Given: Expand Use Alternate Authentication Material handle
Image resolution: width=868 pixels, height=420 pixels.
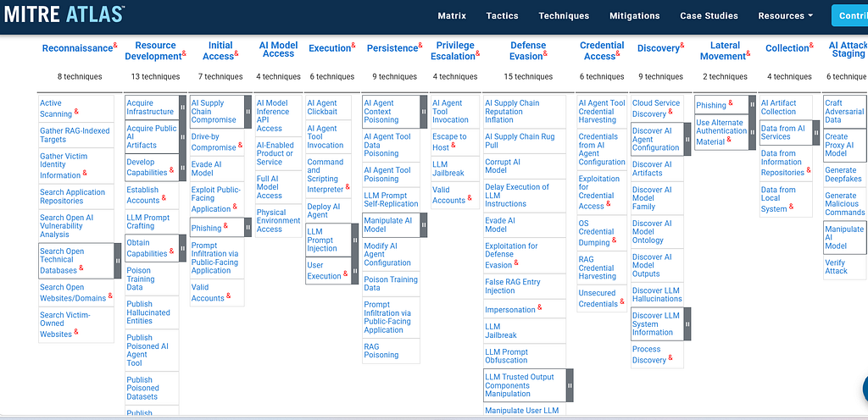Looking at the screenshot, I should click(x=753, y=132).
